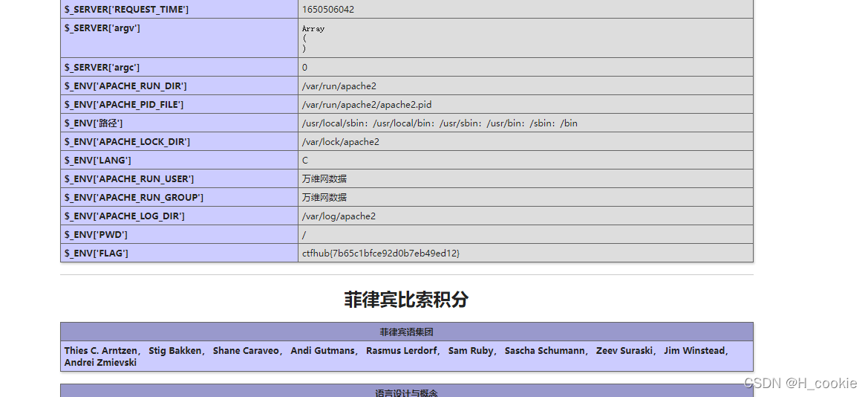Click the Array value of argv
This screenshot has height=397, width=868.
[313, 38]
